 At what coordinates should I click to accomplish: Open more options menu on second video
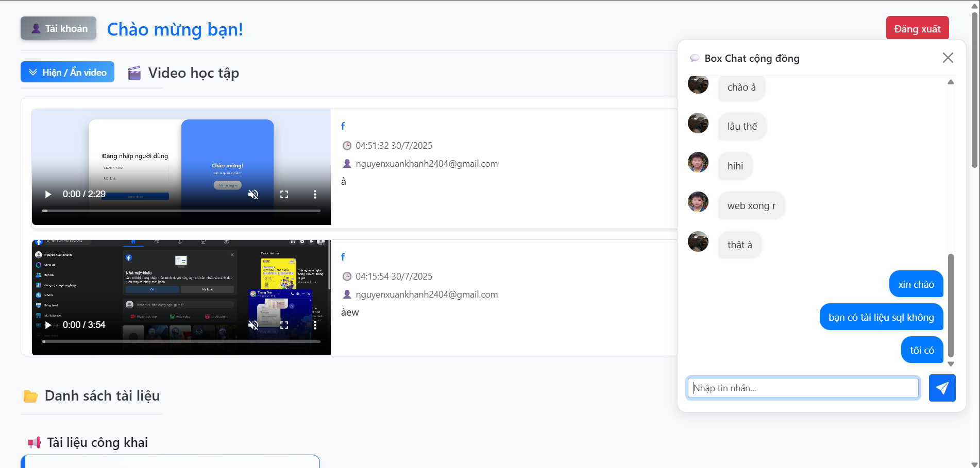(x=315, y=325)
